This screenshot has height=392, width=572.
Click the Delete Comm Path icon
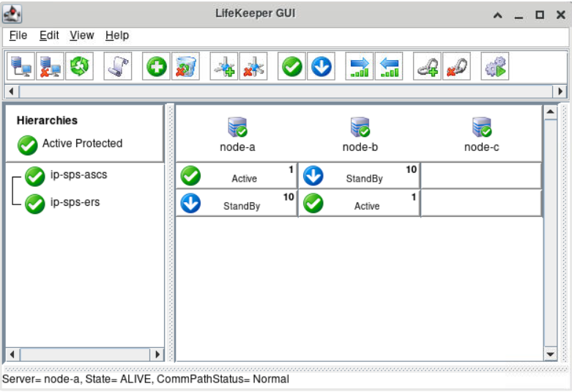(253, 67)
